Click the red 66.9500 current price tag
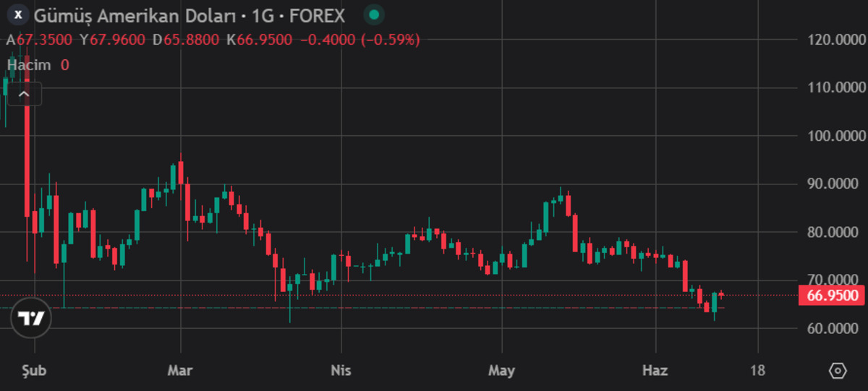 point(832,296)
